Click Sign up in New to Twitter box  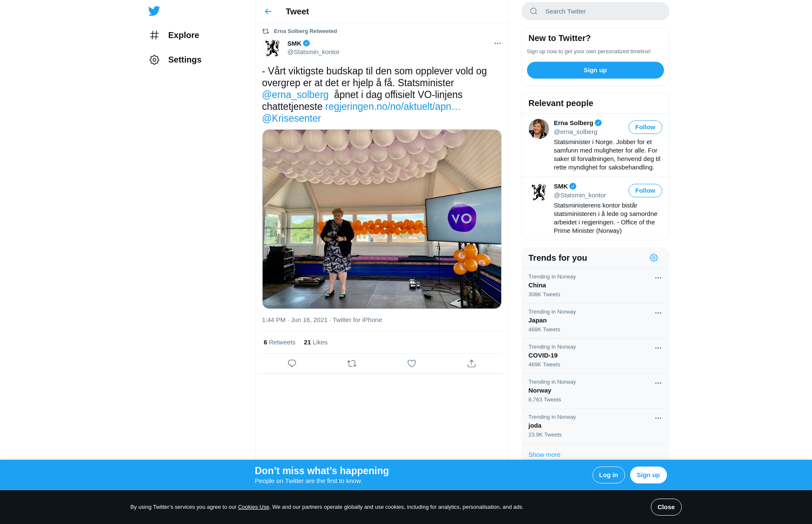(x=595, y=70)
